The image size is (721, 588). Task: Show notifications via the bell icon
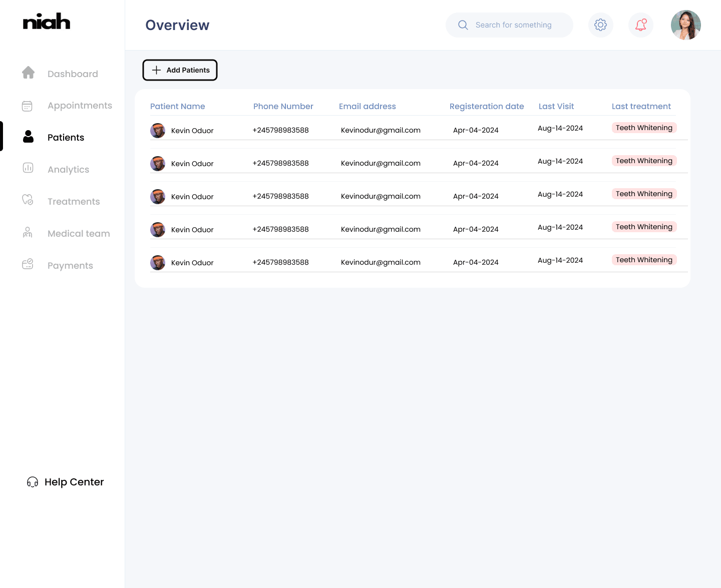tap(641, 25)
